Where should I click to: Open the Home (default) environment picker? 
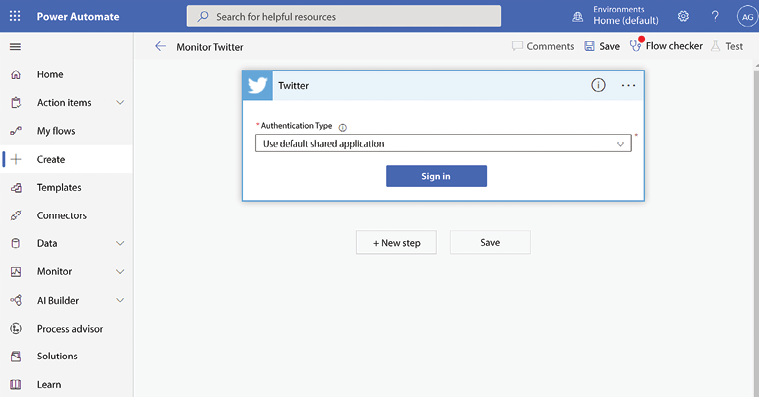click(x=626, y=20)
